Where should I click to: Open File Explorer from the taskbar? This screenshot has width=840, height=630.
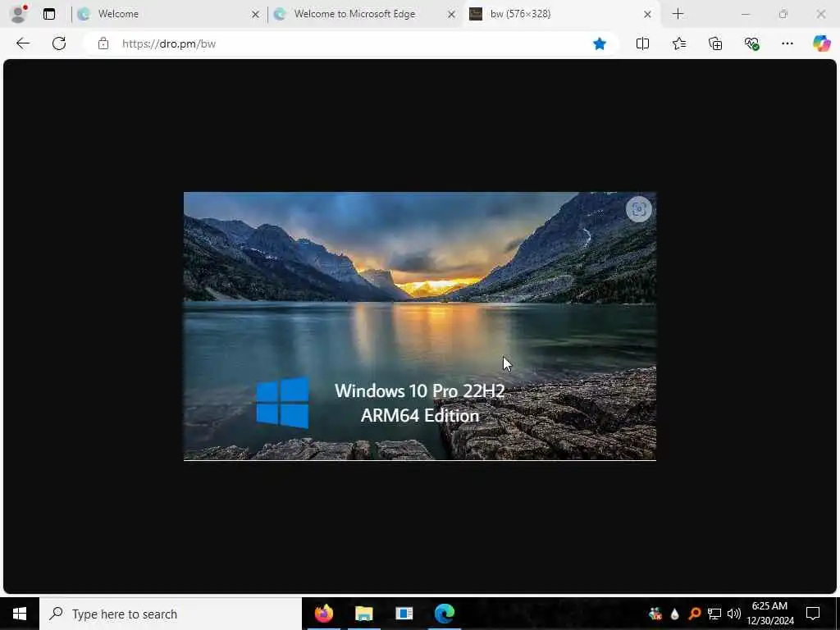pyautogui.click(x=363, y=614)
